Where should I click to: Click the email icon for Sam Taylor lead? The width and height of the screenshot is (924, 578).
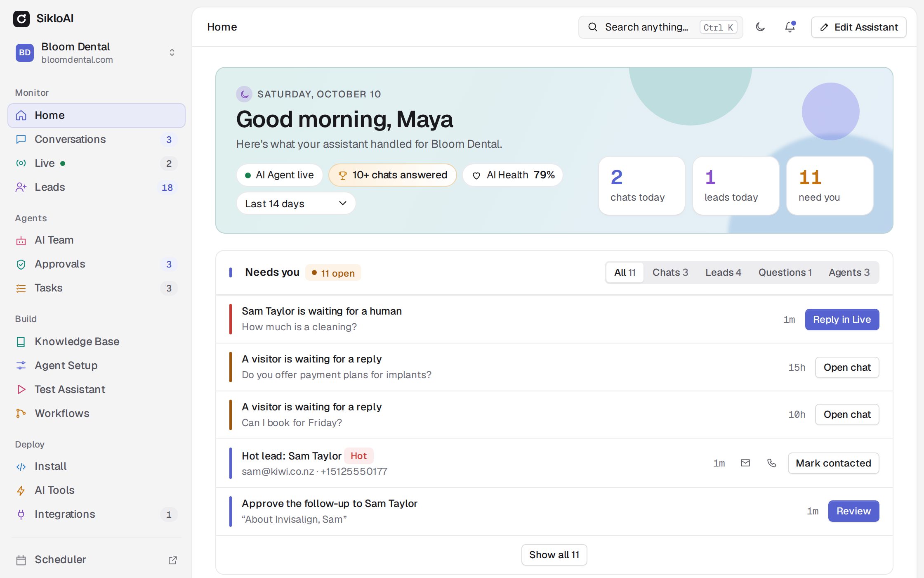tap(745, 463)
